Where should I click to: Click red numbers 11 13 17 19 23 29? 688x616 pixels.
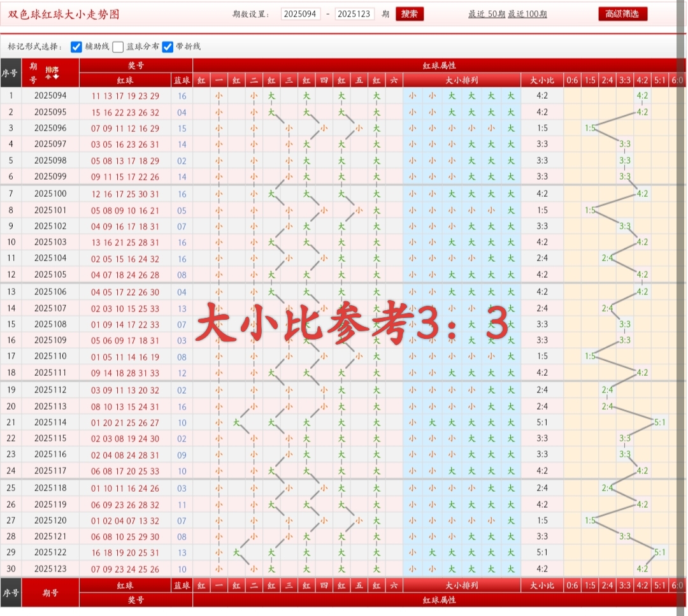point(125,96)
